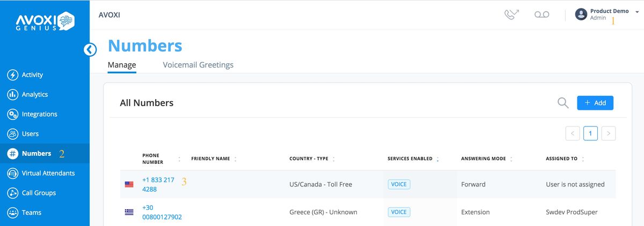Go to the next page arrow
644x226 pixels.
[608, 133]
